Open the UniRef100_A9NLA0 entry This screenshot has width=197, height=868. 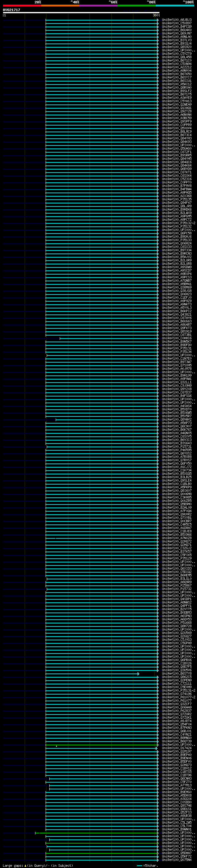point(177,37)
